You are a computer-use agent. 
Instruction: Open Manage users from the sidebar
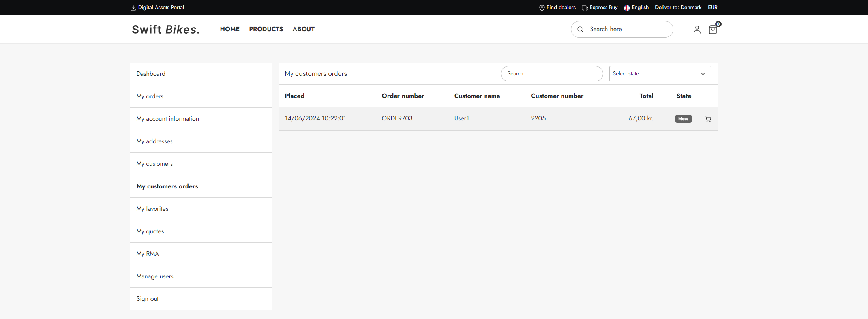coord(155,276)
